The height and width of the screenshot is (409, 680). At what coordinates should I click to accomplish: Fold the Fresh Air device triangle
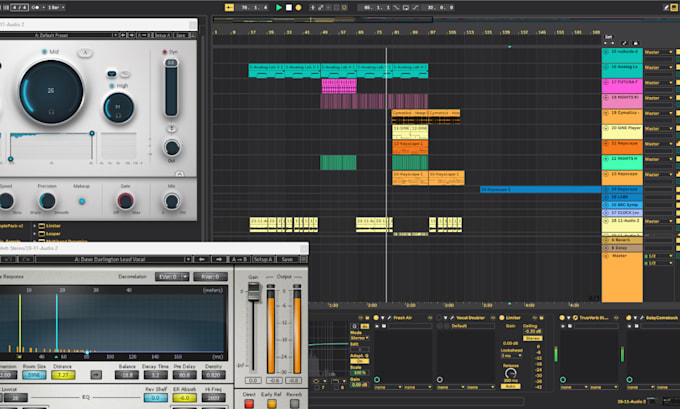[x=383, y=318]
